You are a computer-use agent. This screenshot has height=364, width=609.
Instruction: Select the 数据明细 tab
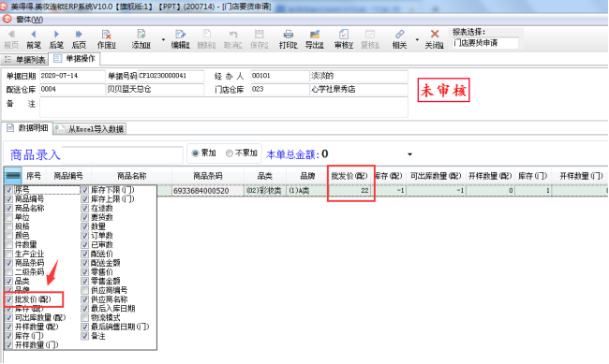pyautogui.click(x=27, y=128)
